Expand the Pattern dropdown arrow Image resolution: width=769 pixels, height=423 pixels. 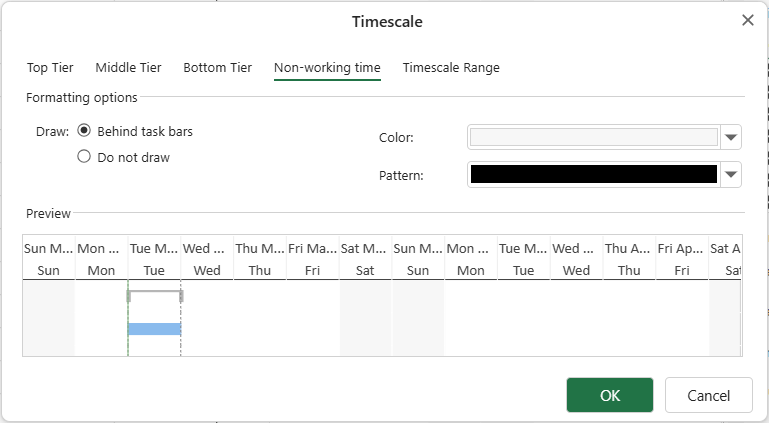tap(731, 174)
